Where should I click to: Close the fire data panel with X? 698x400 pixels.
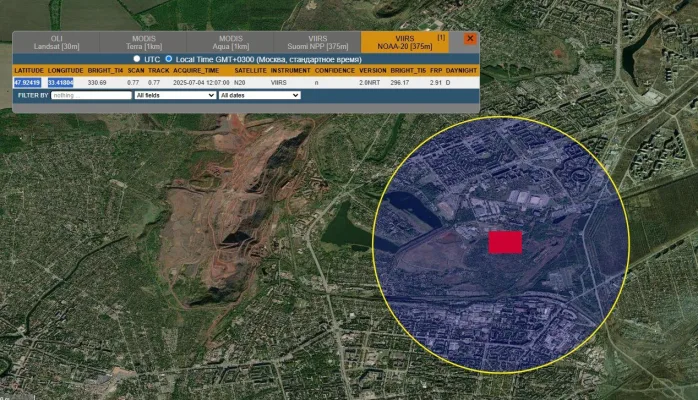pyautogui.click(x=470, y=39)
